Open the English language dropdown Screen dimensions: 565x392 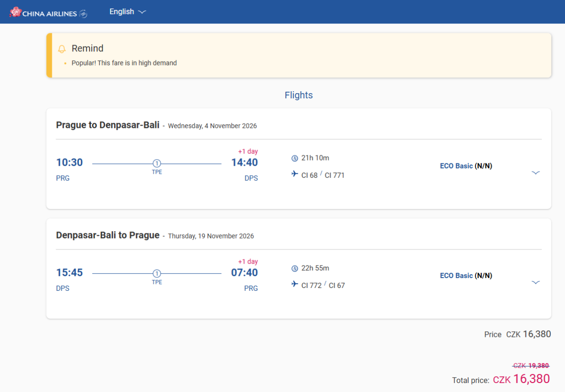coord(128,12)
